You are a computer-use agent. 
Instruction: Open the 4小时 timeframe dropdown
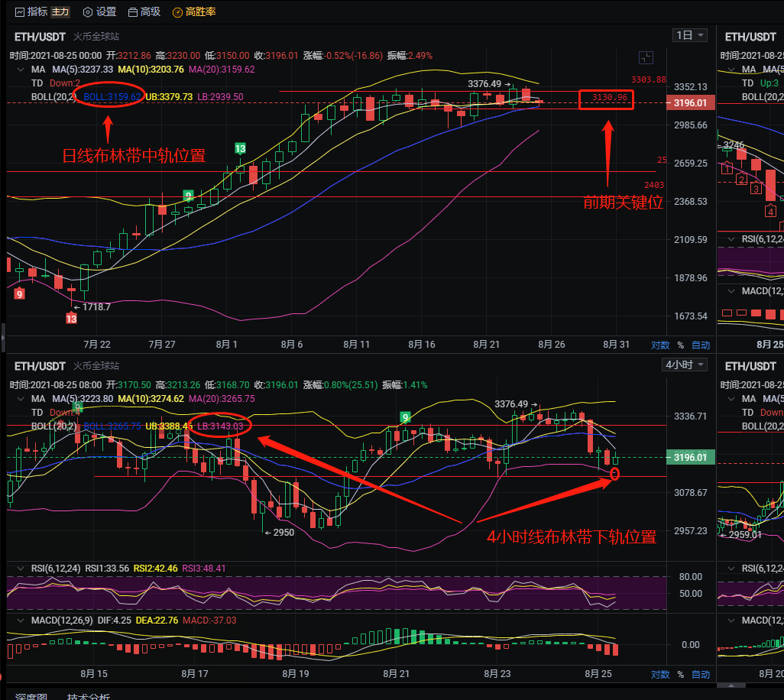click(x=685, y=365)
